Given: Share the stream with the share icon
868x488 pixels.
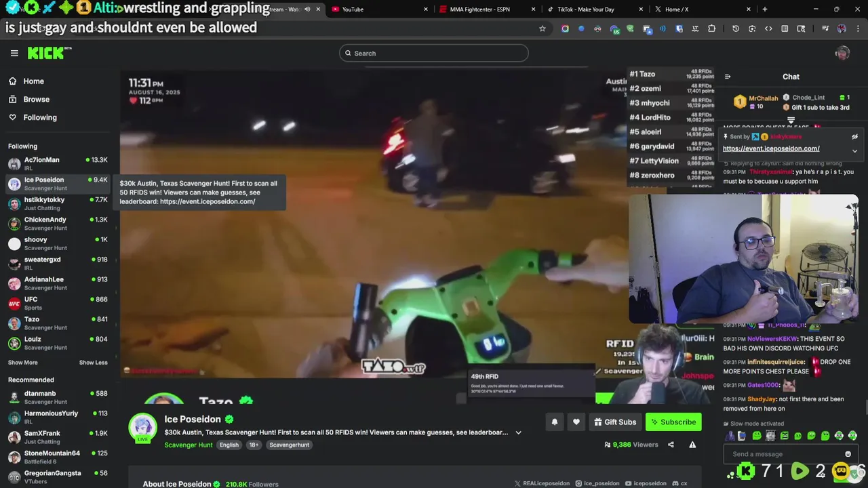Looking at the screenshot, I should coord(671,445).
